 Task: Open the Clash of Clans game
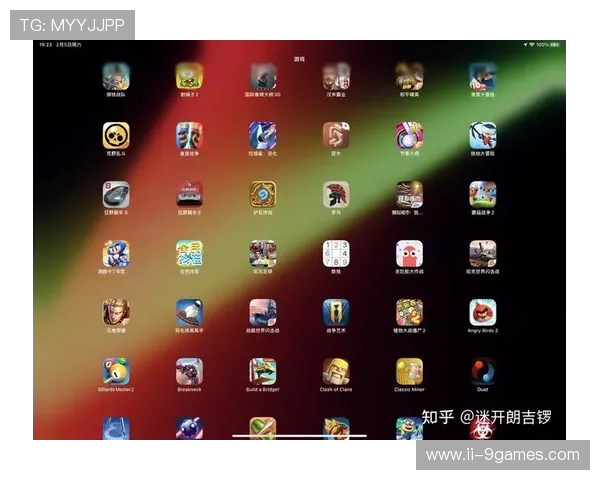pyautogui.click(x=336, y=371)
